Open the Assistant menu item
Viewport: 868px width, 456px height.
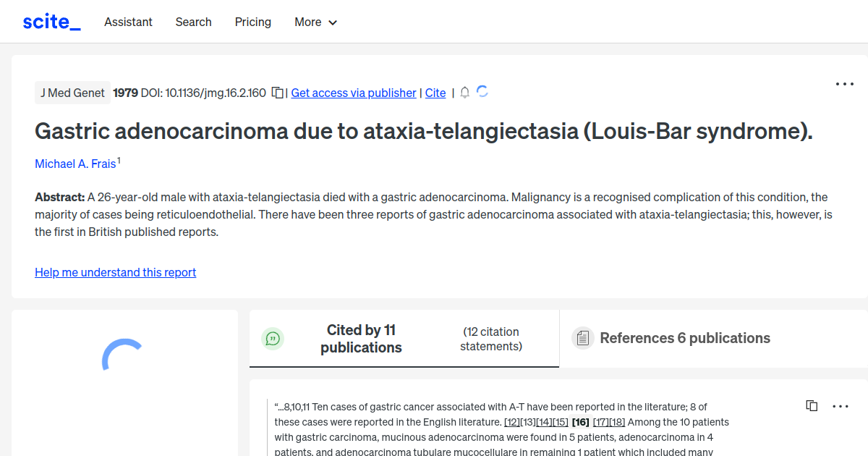128,22
